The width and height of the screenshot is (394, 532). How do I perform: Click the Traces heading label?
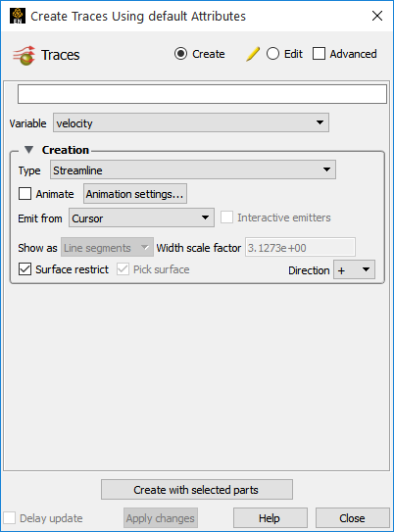[61, 55]
